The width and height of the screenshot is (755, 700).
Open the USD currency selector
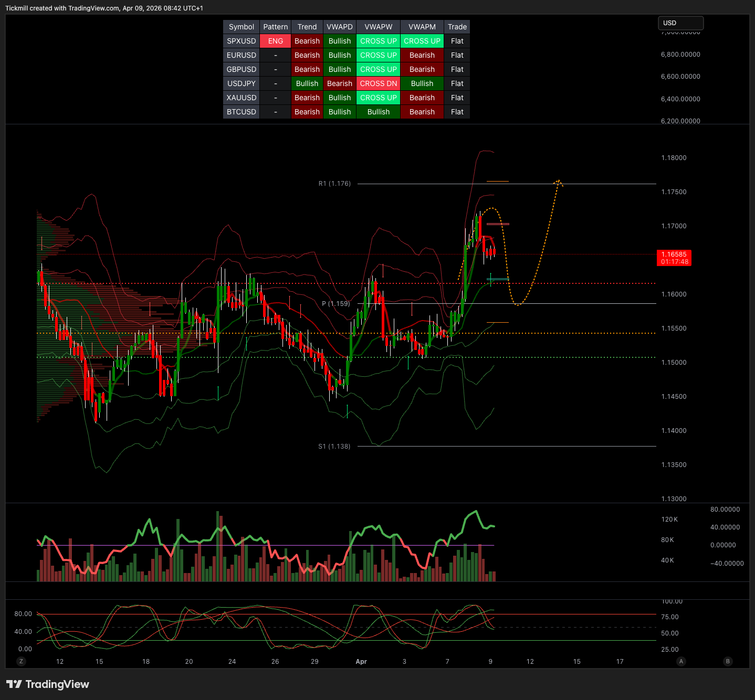tap(680, 23)
